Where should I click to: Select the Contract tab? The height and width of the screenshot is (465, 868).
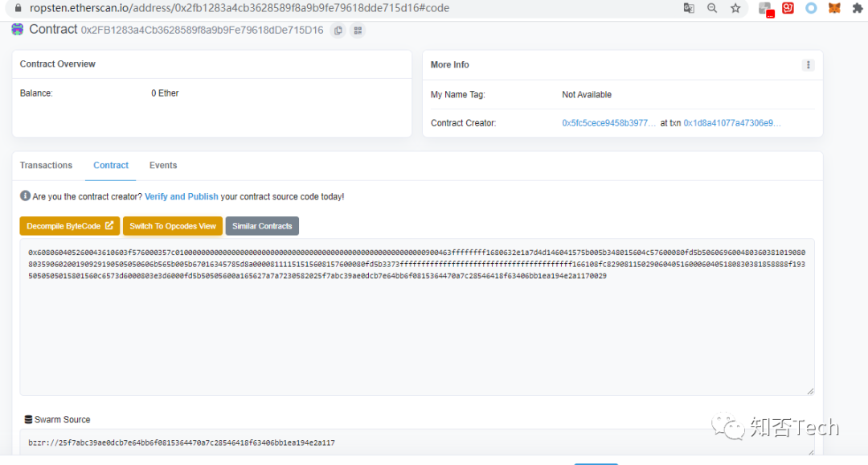click(x=111, y=165)
